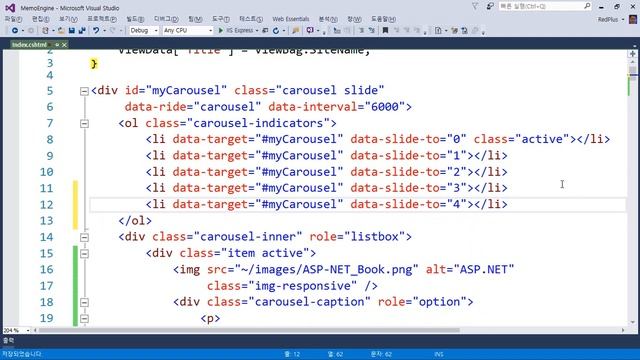The image size is (640, 360).
Task: Click the horizontal scrollbar in editor
Action: coord(249,330)
